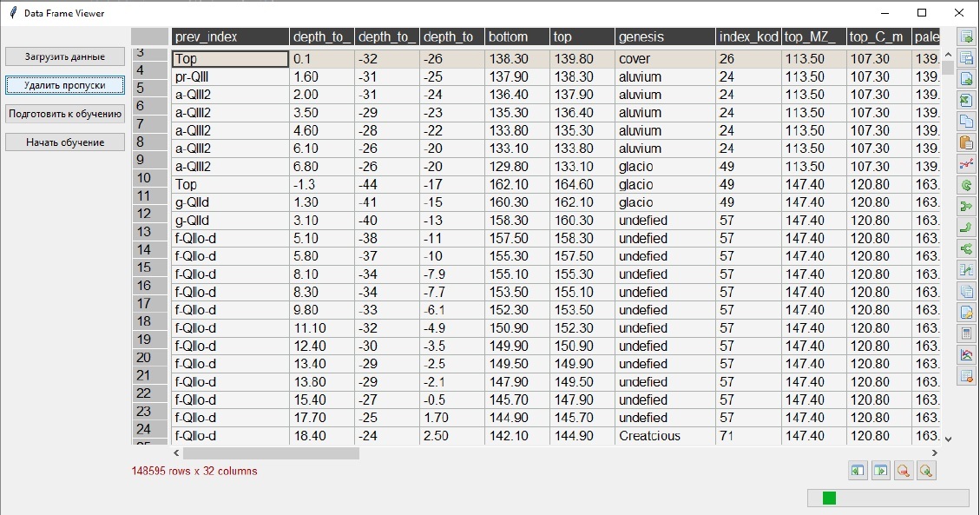980x515 pixels.
Task: Click the Paste clipboard icon
Action: pyautogui.click(x=966, y=142)
